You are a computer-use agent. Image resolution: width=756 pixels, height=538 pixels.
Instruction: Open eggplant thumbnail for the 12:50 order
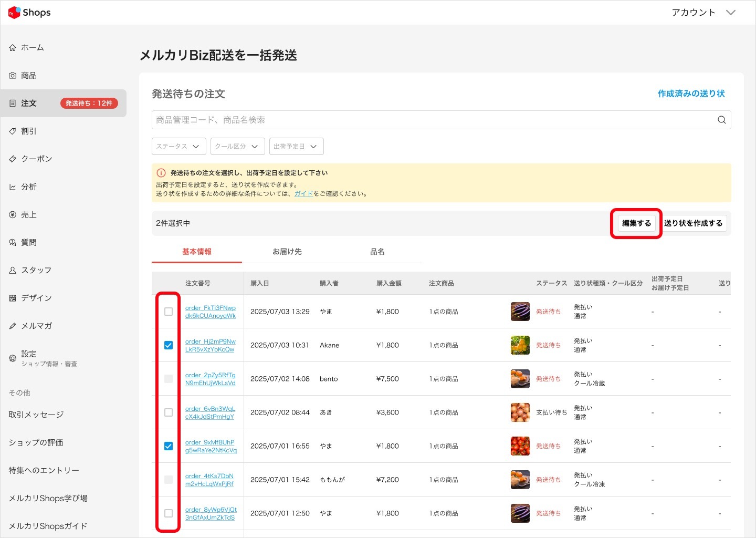pos(520,513)
